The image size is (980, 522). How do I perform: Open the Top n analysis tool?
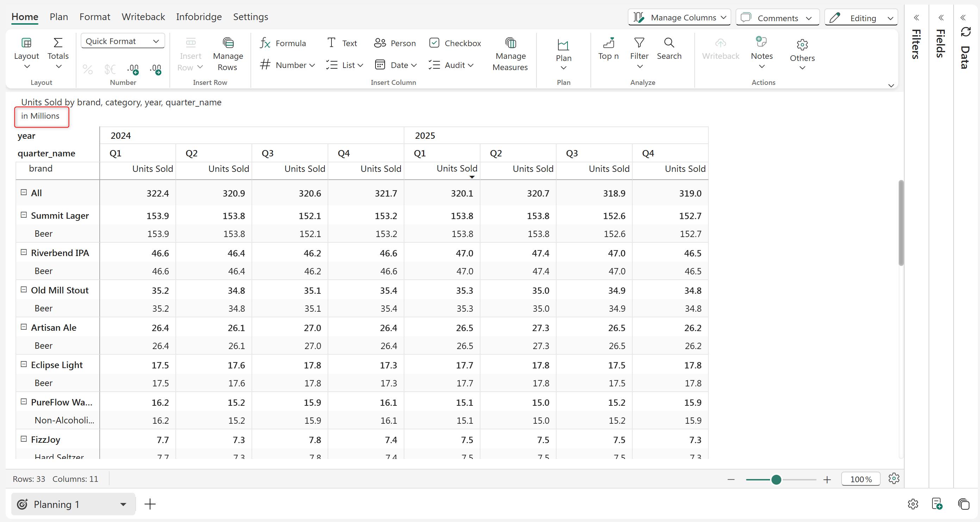tap(608, 49)
